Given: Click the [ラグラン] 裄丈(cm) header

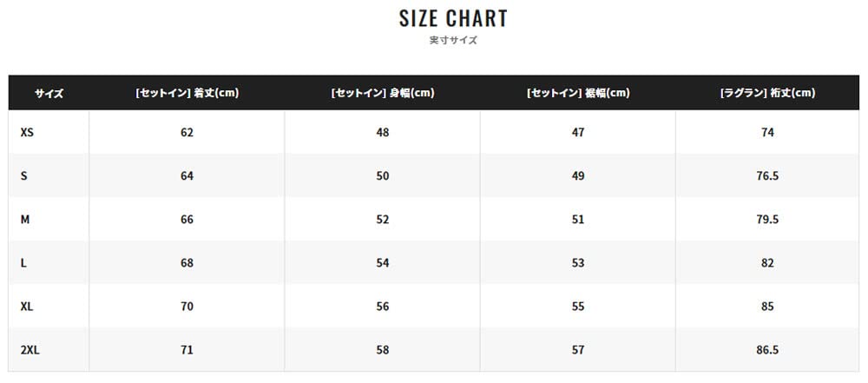Looking at the screenshot, I should pyautogui.click(x=767, y=93).
